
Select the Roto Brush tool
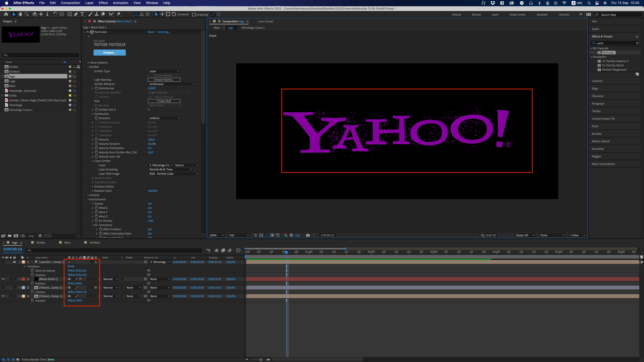pyautogui.click(x=111, y=14)
